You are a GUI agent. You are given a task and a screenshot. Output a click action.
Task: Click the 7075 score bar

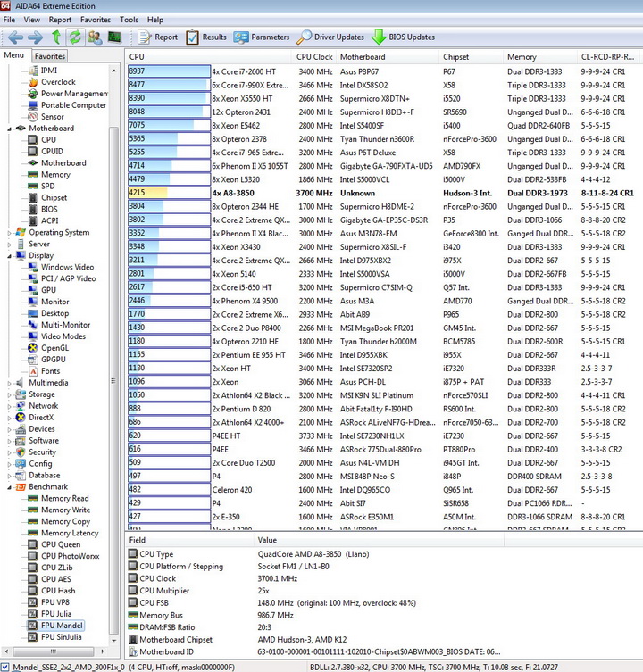[x=169, y=125]
